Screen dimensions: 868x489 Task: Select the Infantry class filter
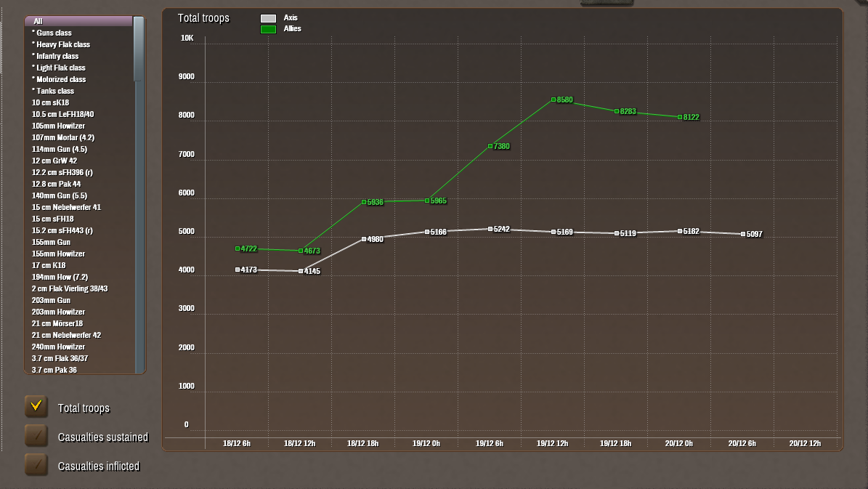78,56
